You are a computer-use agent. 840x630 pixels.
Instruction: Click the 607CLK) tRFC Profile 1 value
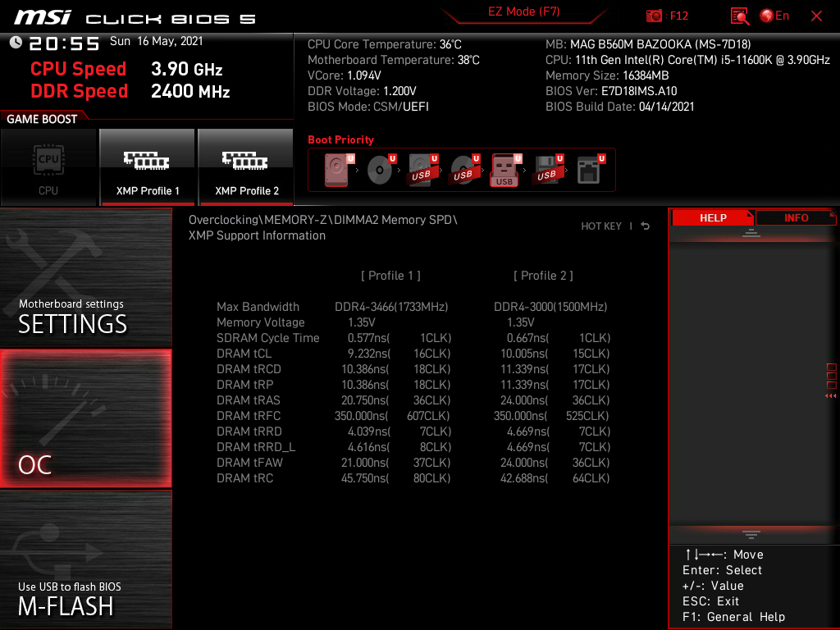click(x=427, y=415)
